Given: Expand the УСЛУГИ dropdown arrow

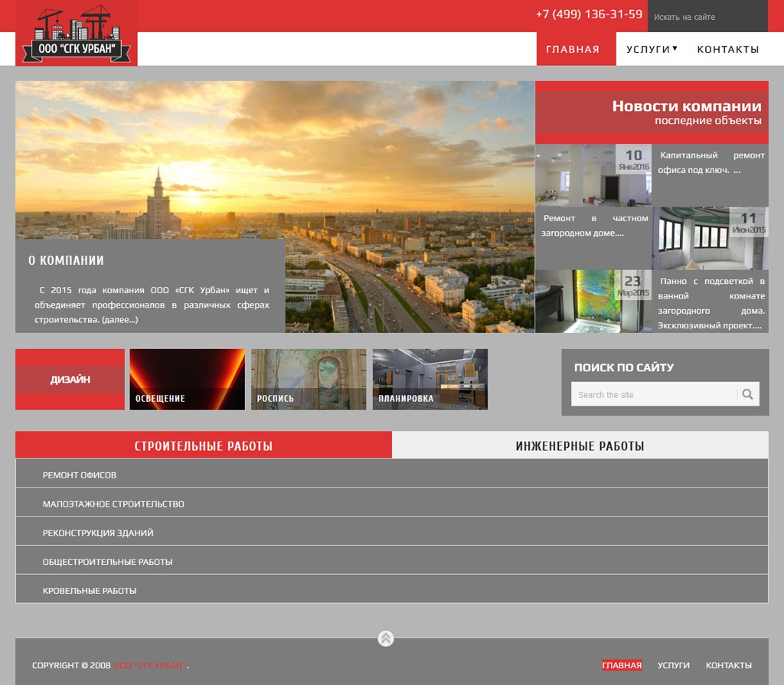Looking at the screenshot, I should click(x=675, y=48).
